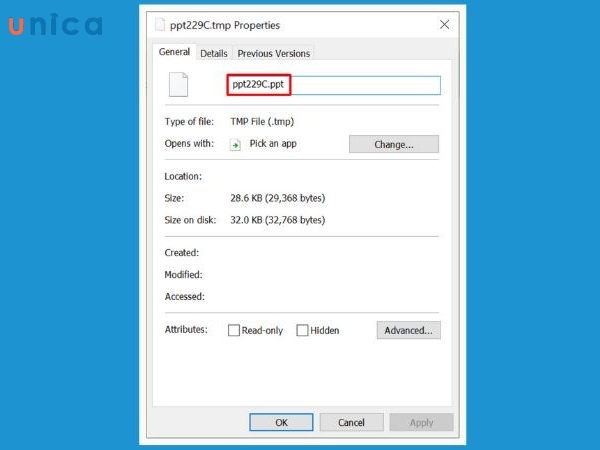Tick the Hidden attribute checkbox

pyautogui.click(x=302, y=330)
